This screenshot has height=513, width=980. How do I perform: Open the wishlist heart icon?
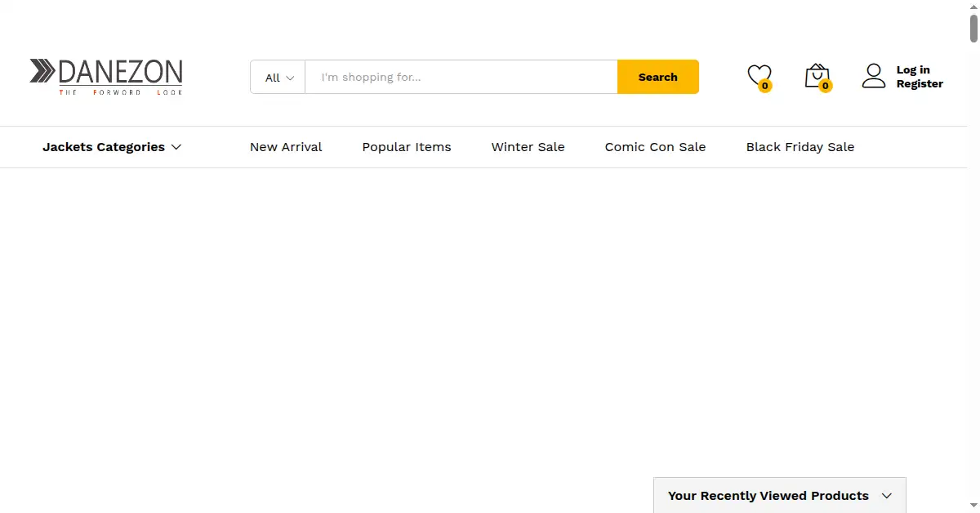point(759,76)
